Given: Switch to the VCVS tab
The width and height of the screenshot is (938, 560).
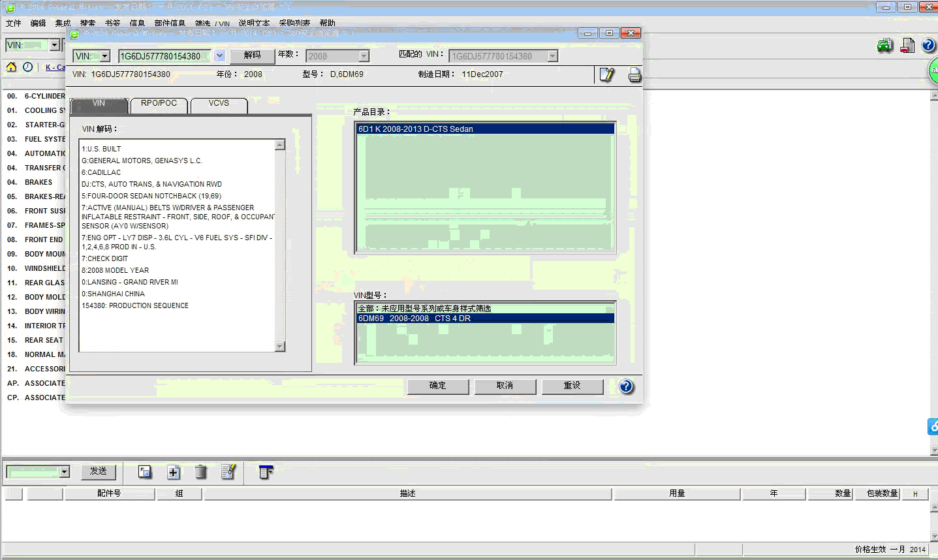Looking at the screenshot, I should pos(219,104).
